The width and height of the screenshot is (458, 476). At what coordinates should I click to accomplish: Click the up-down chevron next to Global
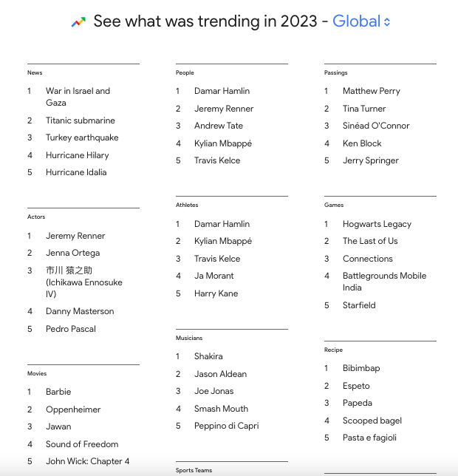click(387, 22)
